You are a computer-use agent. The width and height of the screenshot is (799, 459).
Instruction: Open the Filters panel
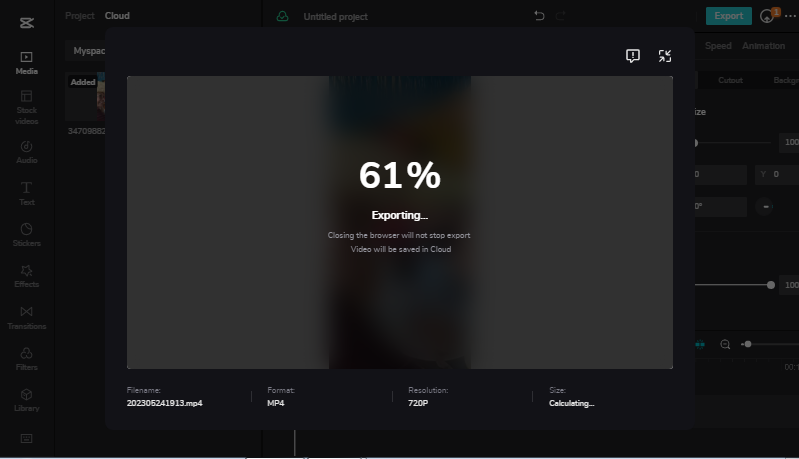click(27, 357)
